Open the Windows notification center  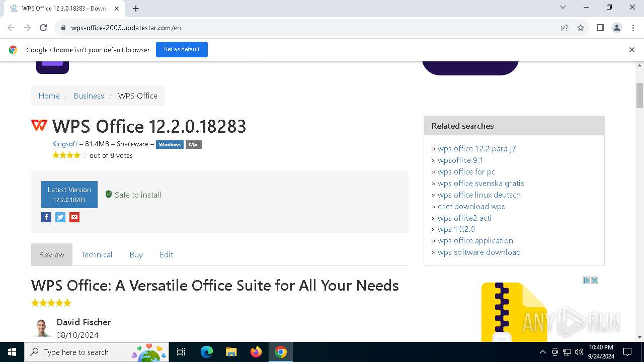tap(627, 352)
